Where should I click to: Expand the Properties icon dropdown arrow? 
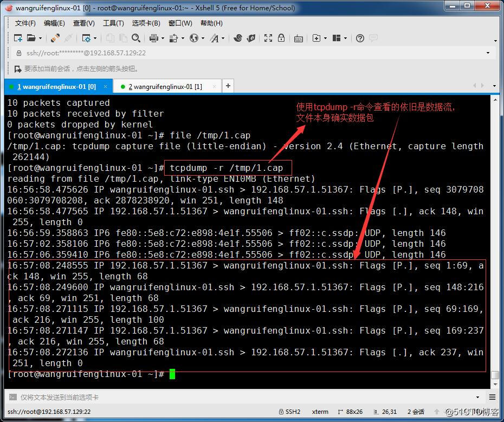click(95, 39)
